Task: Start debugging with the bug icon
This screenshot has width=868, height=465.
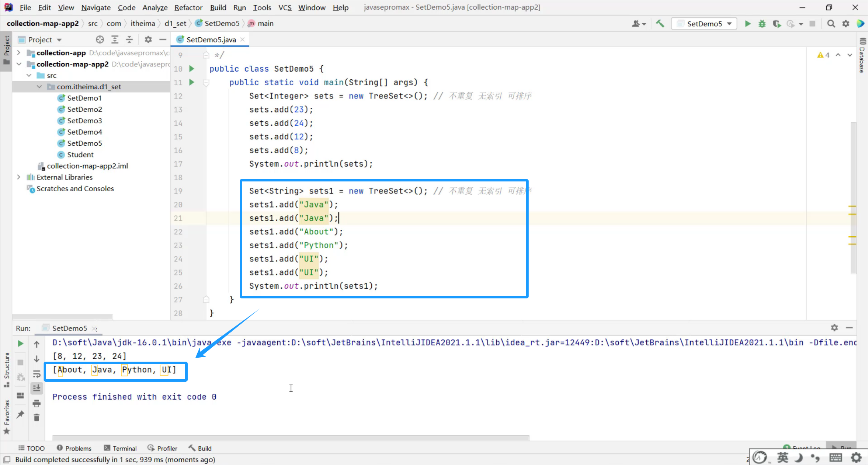Action: [x=762, y=24]
